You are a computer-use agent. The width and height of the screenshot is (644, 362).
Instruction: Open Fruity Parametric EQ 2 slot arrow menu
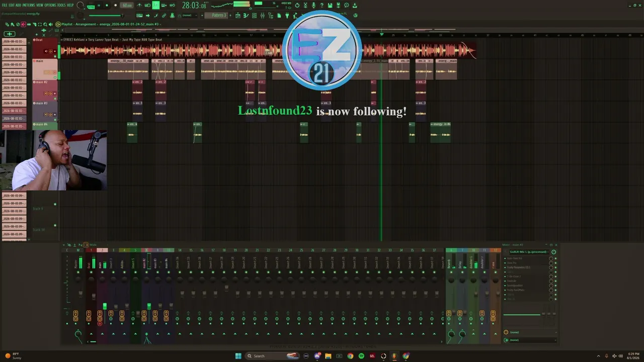[x=505, y=267]
